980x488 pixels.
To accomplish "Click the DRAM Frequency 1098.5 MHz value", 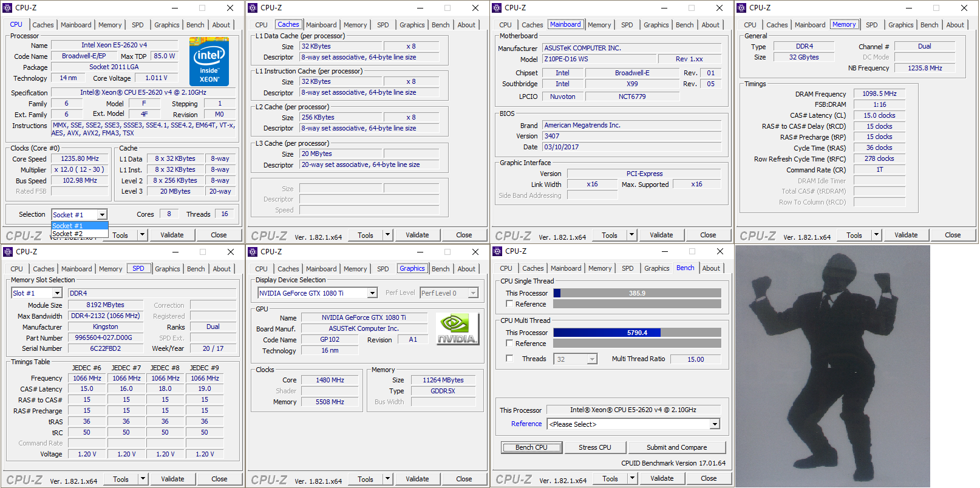I will pos(880,94).
